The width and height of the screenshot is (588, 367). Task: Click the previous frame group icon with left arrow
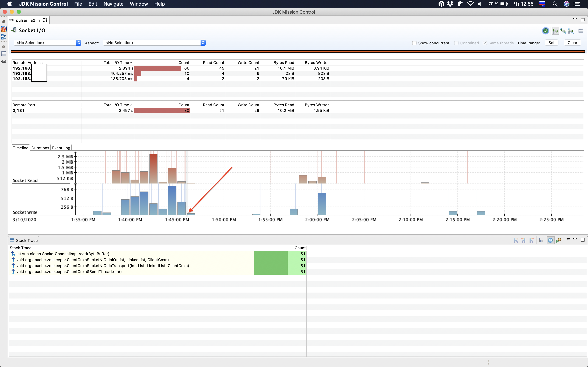pyautogui.click(x=524, y=240)
